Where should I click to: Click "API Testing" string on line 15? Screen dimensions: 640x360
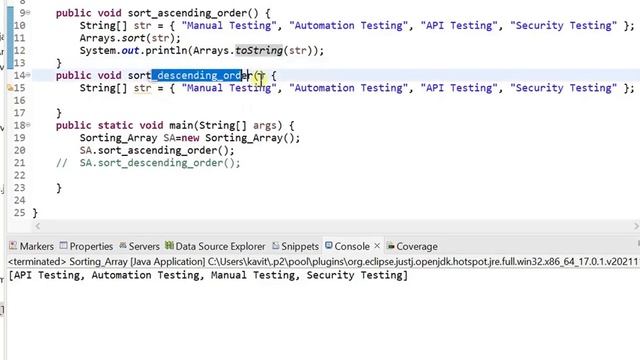click(459, 88)
